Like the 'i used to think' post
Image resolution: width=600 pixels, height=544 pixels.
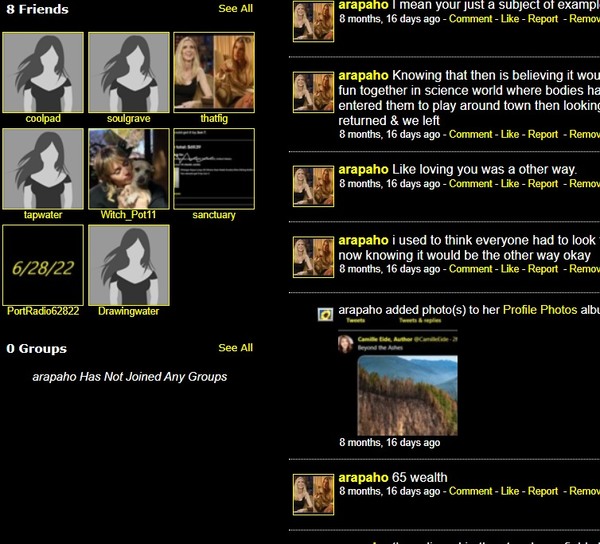(510, 269)
